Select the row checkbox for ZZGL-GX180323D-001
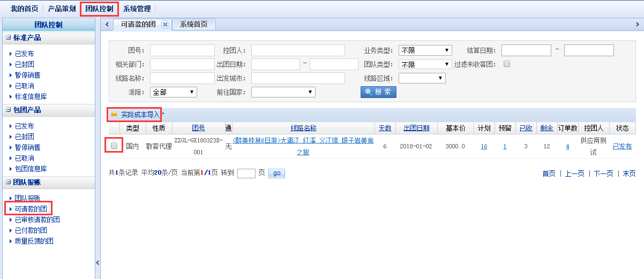The width and height of the screenshot is (644, 279). click(114, 146)
